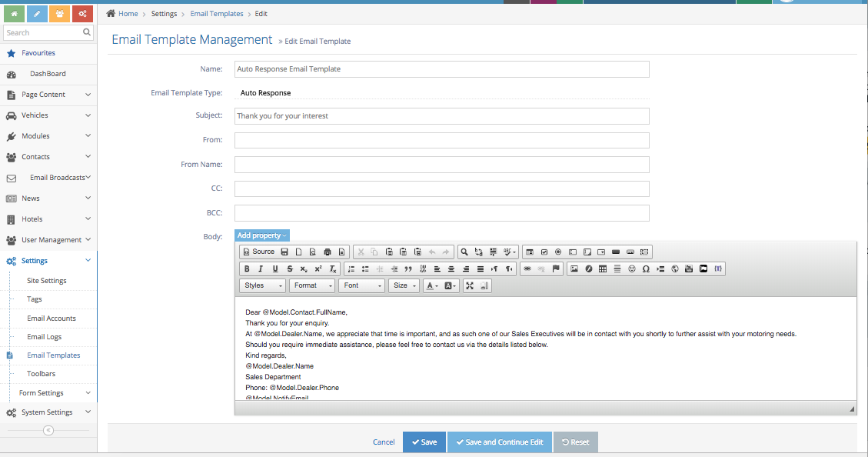
Task: Toggle underline formatting
Action: (x=275, y=269)
